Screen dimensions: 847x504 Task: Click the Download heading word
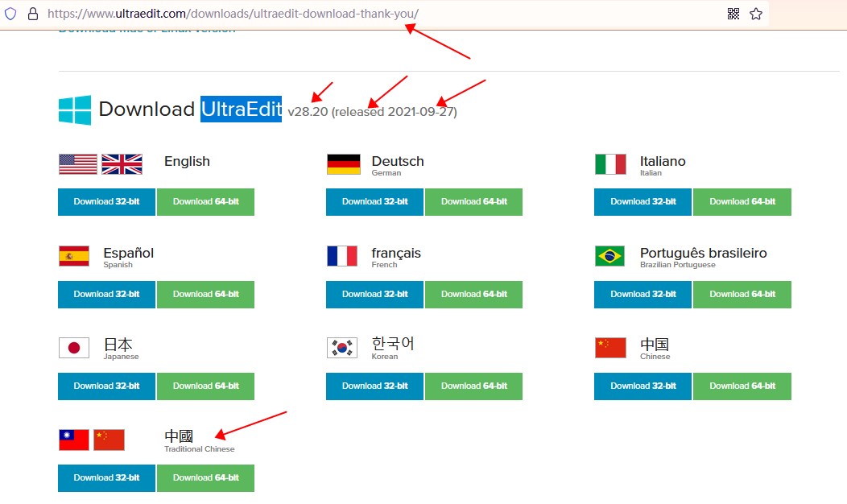[x=147, y=109]
